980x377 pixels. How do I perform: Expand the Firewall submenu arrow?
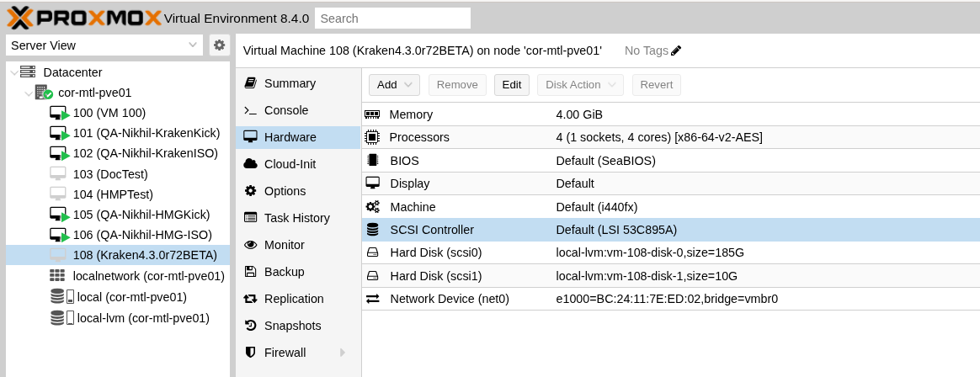point(343,353)
